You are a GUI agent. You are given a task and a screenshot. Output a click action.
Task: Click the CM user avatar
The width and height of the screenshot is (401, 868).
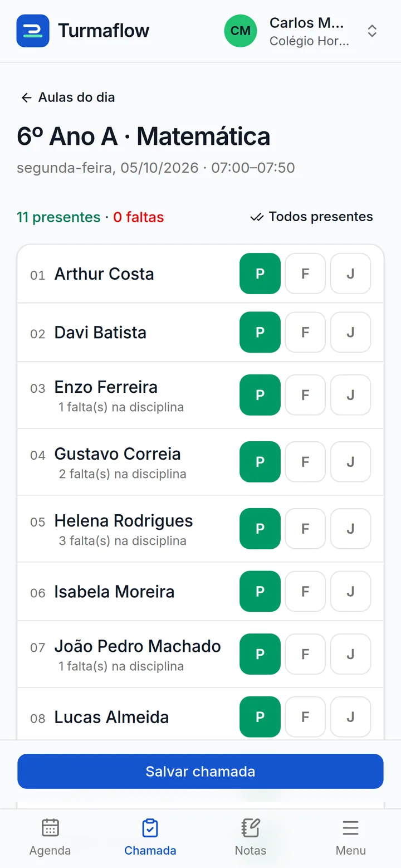(x=241, y=31)
